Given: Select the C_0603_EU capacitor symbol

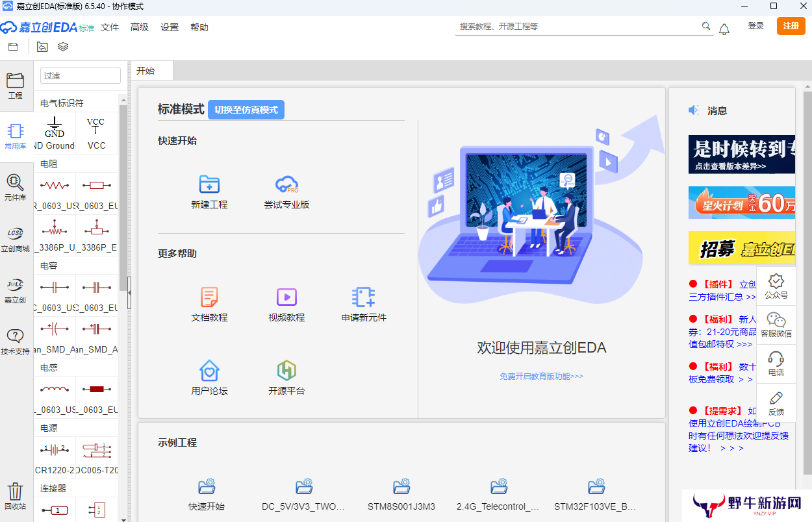Looking at the screenshot, I should 96,294.
